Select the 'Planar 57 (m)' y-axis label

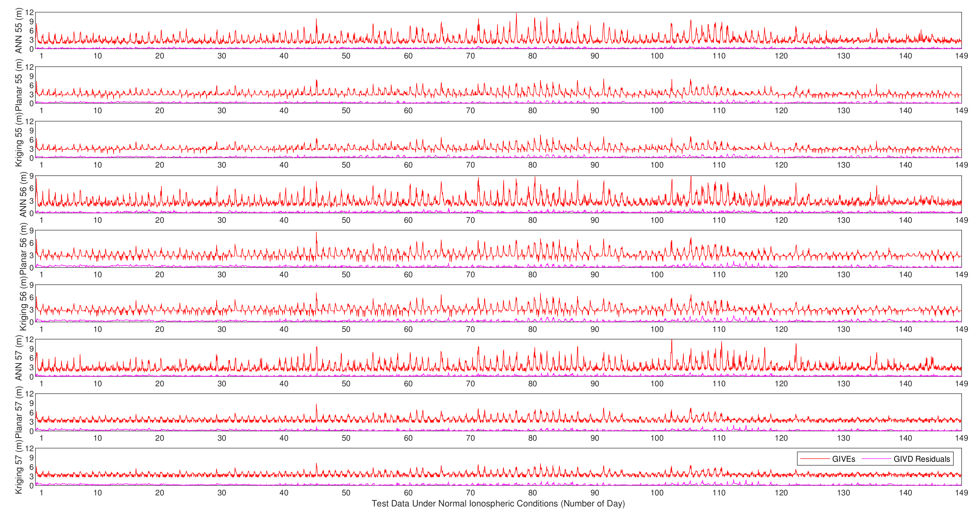pos(18,412)
